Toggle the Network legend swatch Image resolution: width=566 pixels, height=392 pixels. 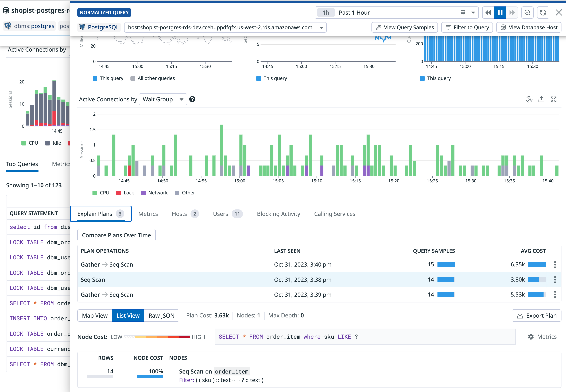click(x=143, y=193)
